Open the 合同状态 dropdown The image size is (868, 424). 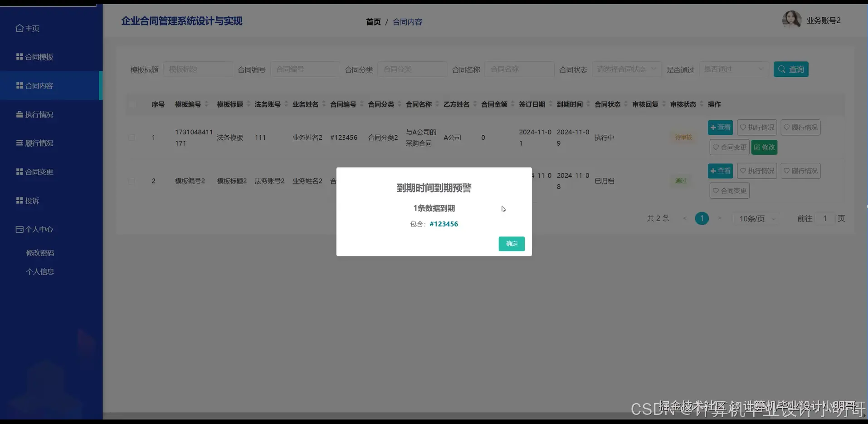click(x=626, y=69)
